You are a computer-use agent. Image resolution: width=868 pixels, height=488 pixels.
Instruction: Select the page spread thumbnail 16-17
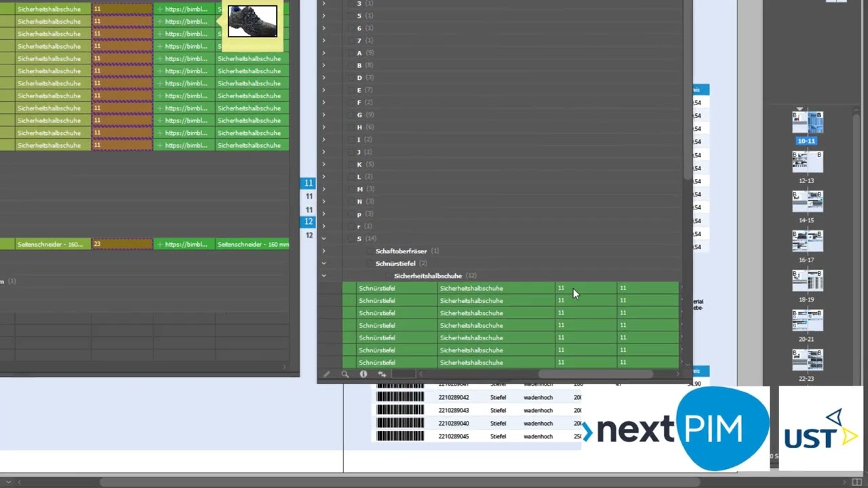(807, 242)
